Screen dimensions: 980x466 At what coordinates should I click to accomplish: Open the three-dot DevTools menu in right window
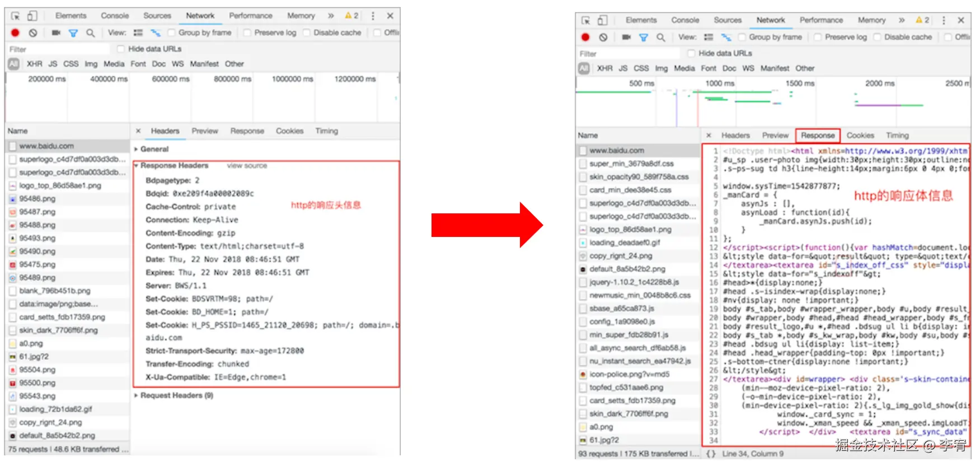(944, 20)
